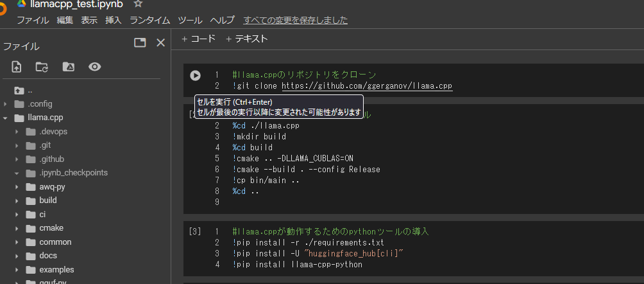Add a new text cell
This screenshot has width=644, height=284.
pyautogui.click(x=247, y=39)
